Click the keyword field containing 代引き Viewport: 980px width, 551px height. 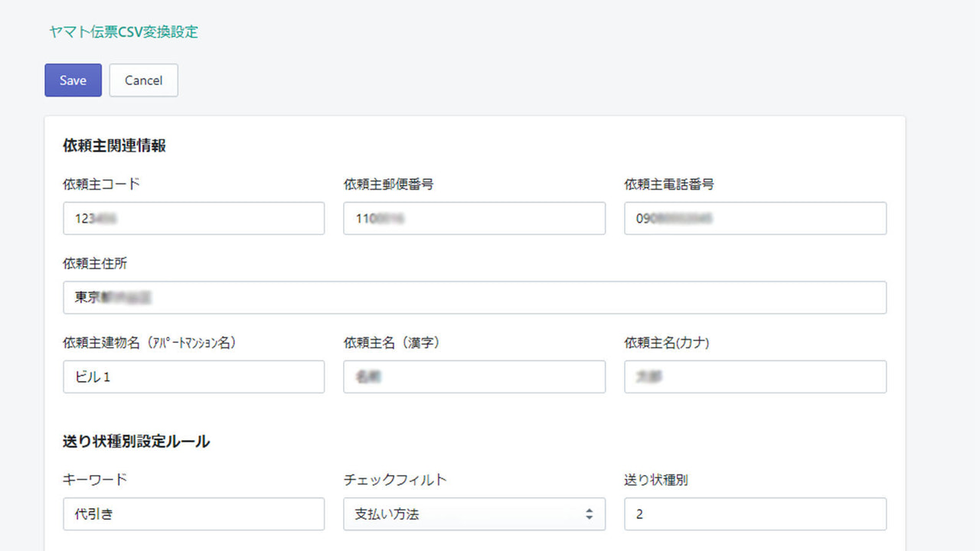coord(193,514)
